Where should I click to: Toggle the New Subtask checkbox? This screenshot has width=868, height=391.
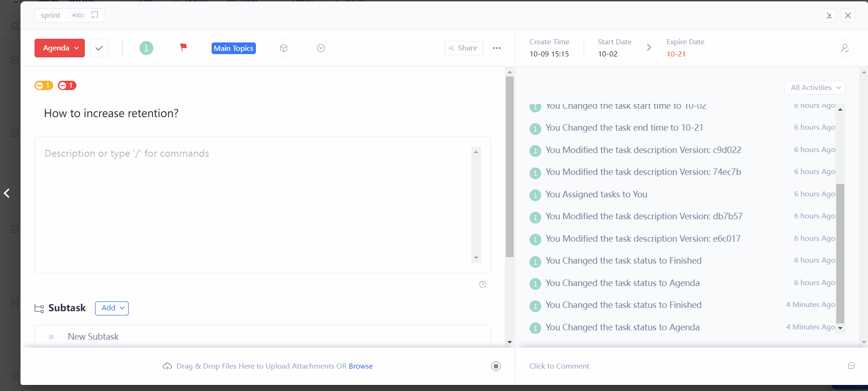pyautogui.click(x=51, y=337)
